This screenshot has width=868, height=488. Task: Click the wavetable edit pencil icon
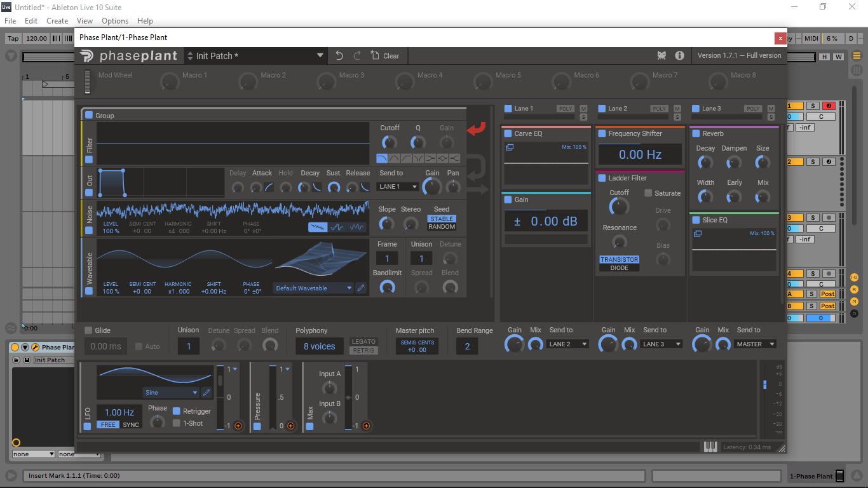[x=361, y=288]
